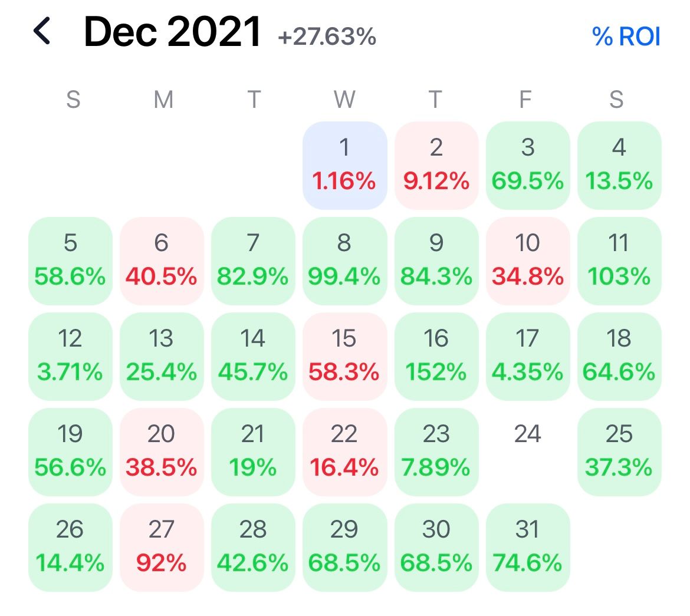Select December 15 with 58.3% loss
The width and height of the screenshot is (690, 616).
(344, 357)
